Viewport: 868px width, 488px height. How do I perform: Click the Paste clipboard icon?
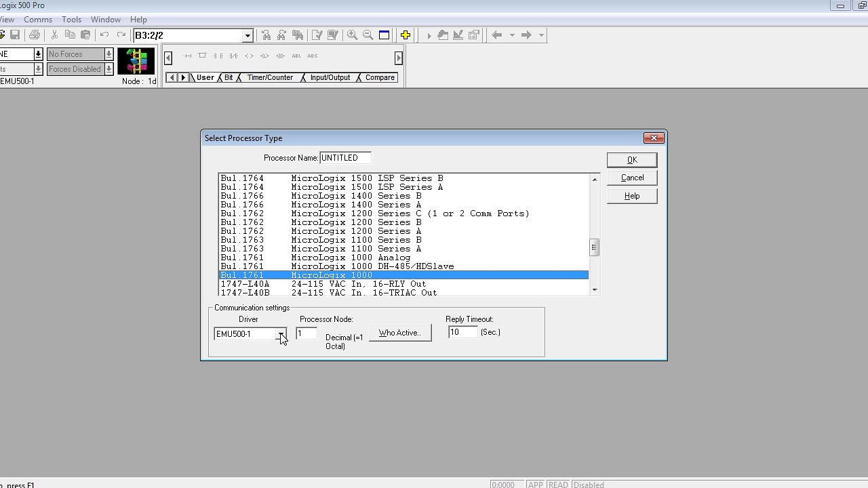pos(85,35)
